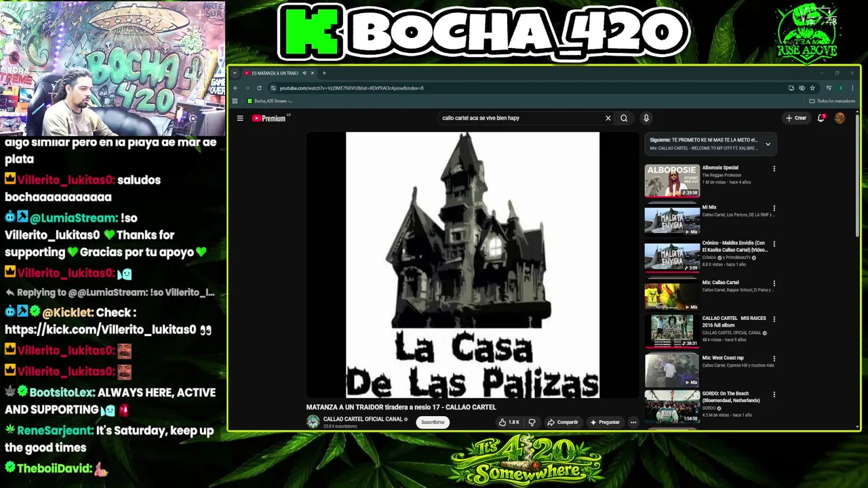Open the GORDO On The Beach thumbnail
Screen dimensions: 868x488
[x=672, y=407]
